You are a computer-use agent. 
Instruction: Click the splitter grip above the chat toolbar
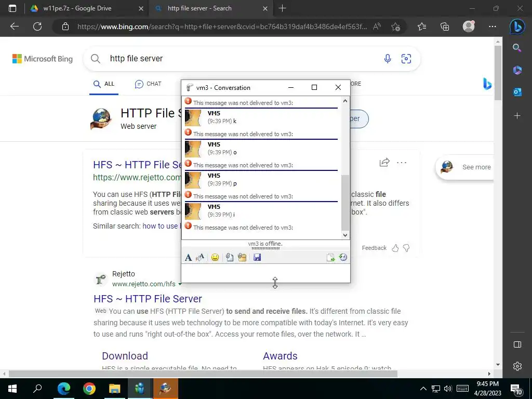tap(265, 249)
